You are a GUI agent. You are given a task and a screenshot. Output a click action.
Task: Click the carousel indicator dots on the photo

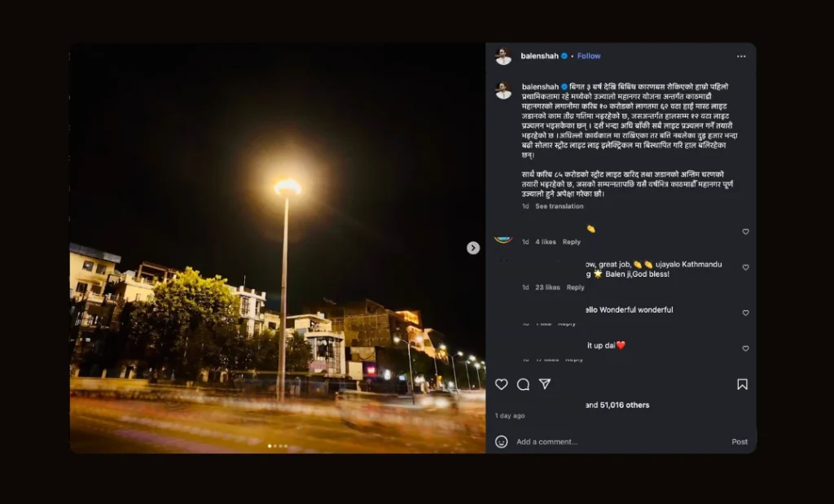click(x=278, y=446)
